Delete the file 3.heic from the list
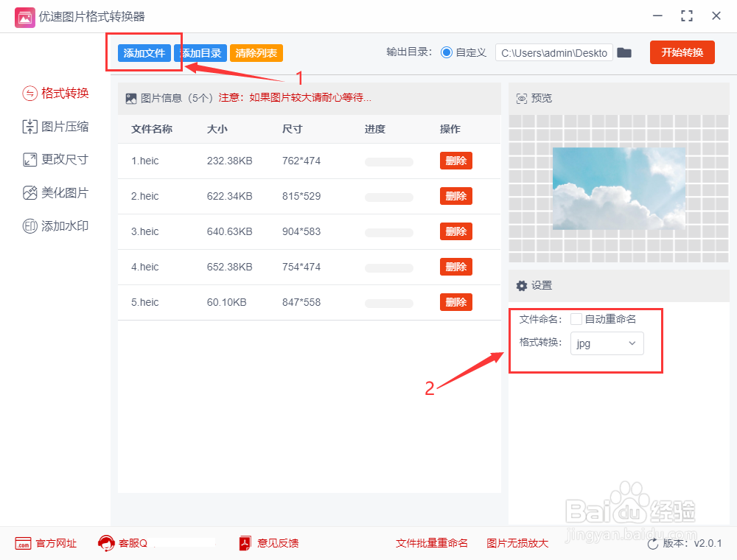This screenshot has height=560, width=737. (455, 231)
